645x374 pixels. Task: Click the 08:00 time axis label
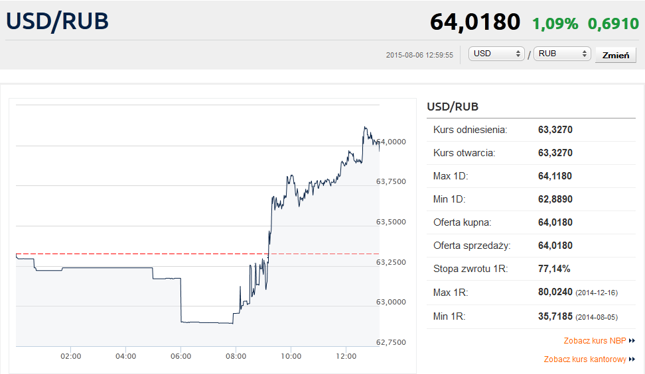point(236,356)
